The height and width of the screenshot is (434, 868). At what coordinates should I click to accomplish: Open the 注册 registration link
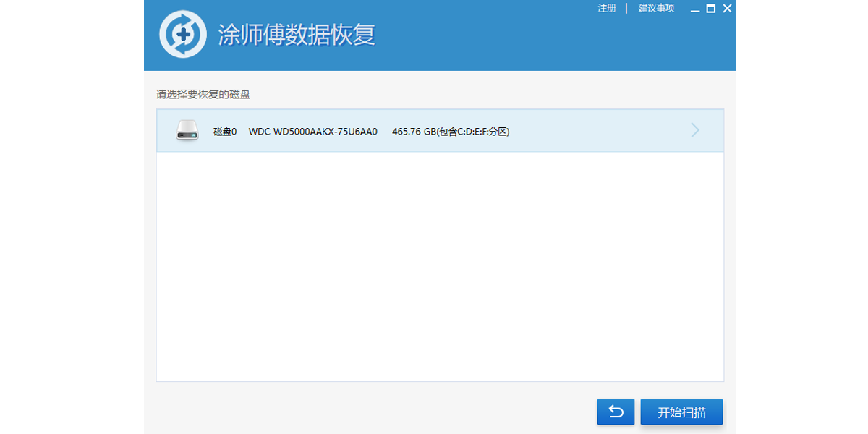(x=606, y=9)
